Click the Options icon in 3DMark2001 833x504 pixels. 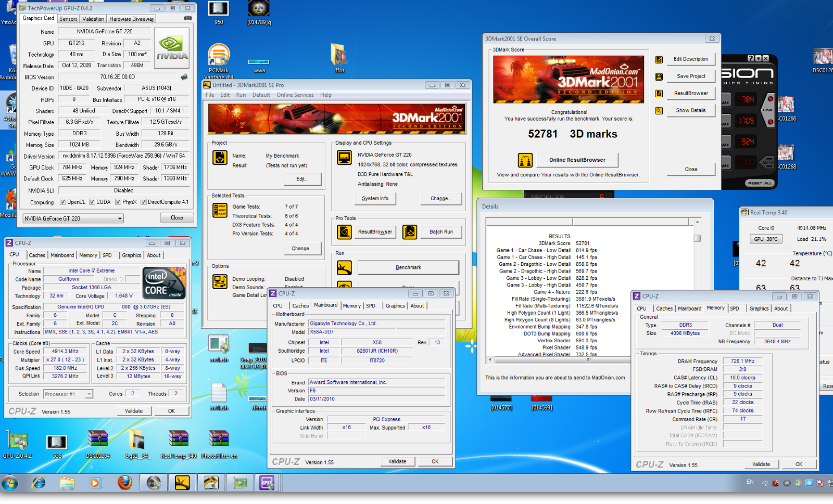(220, 281)
